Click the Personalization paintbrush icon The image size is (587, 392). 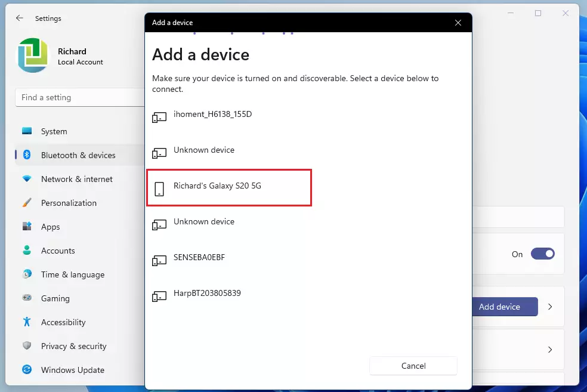pos(27,202)
